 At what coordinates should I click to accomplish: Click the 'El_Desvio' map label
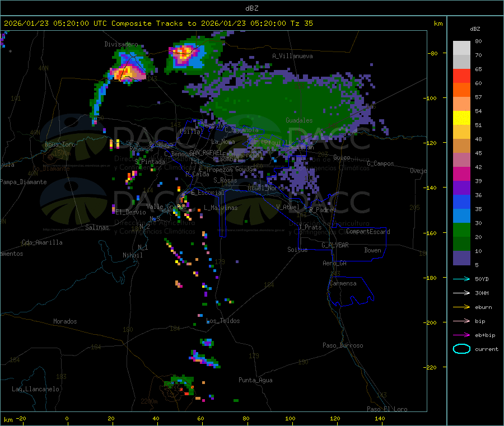[131, 212]
